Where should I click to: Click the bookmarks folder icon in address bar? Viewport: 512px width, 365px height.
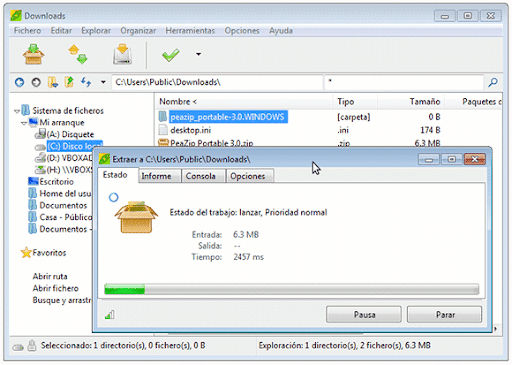53,82
